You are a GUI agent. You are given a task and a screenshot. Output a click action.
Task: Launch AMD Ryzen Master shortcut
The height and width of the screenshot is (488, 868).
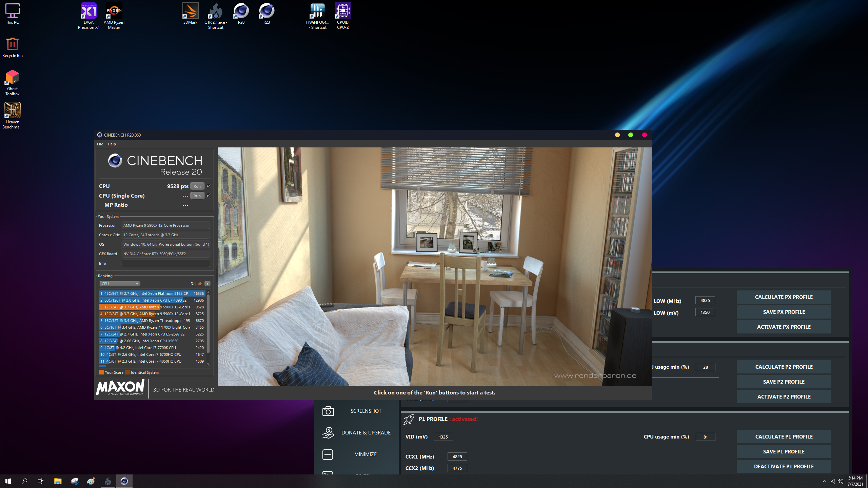tap(114, 16)
